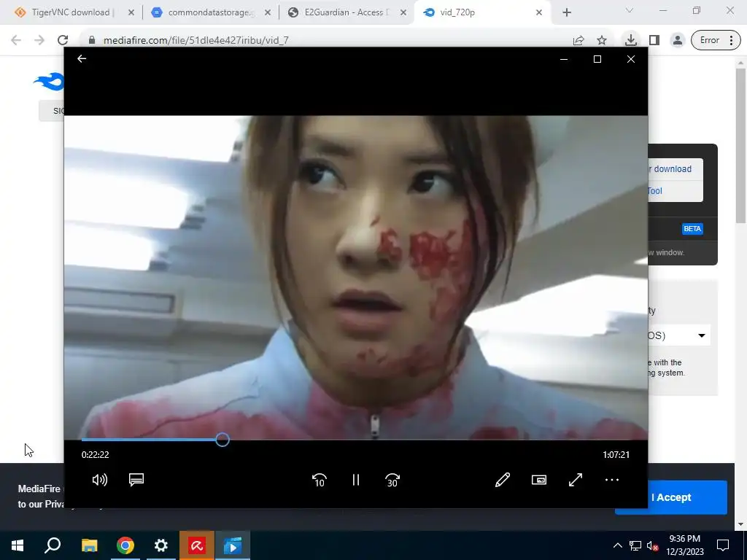Switch to E2Guardian Access tab
This screenshot has width=747, height=560.
347,12
